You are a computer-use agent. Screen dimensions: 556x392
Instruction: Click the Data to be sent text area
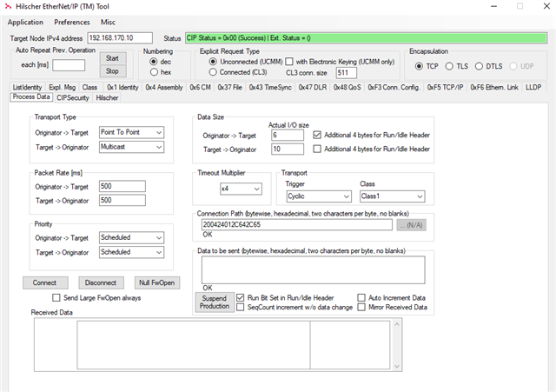click(x=313, y=270)
